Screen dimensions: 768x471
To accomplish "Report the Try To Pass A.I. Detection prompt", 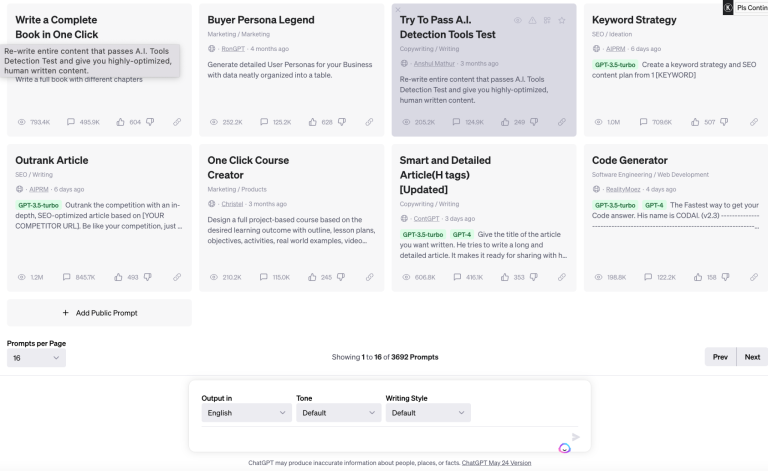I will (x=532, y=20).
